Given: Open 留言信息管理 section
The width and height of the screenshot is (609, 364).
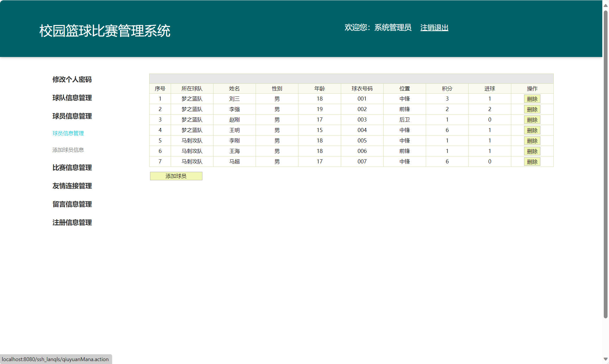Looking at the screenshot, I should coord(72,204).
